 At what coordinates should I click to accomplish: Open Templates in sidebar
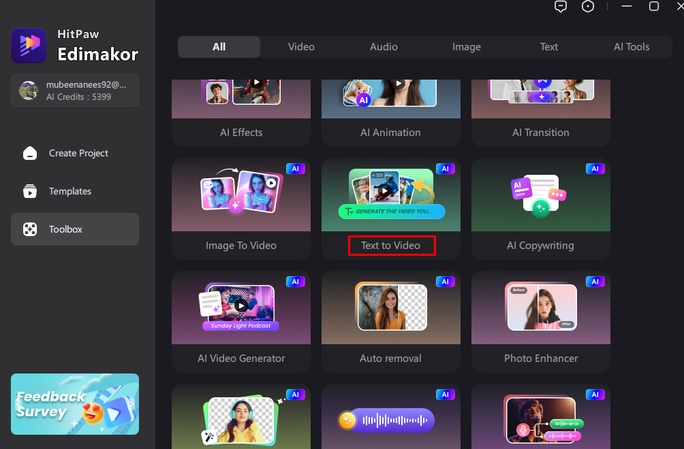75,191
